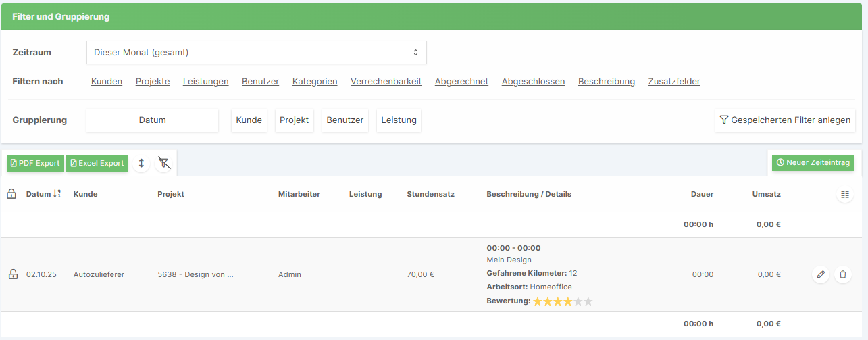Export the list with PDF Export
This screenshot has height=340, width=868.
35,163
